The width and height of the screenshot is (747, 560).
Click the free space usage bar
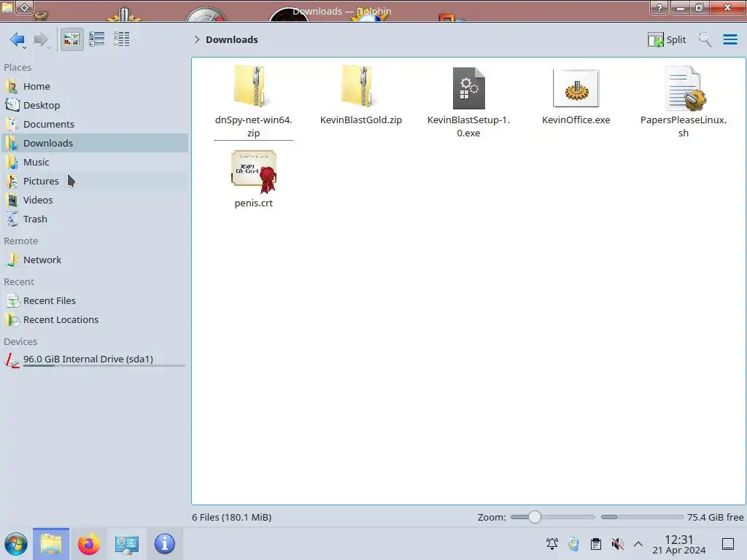pos(642,517)
